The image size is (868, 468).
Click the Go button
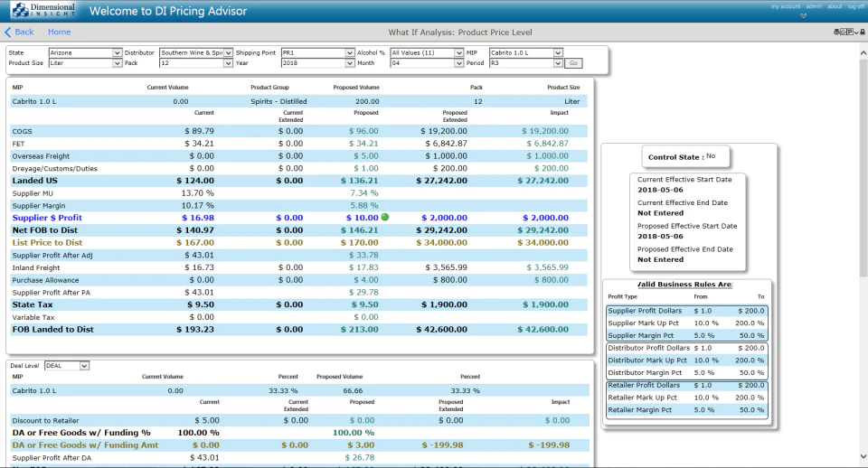573,63
